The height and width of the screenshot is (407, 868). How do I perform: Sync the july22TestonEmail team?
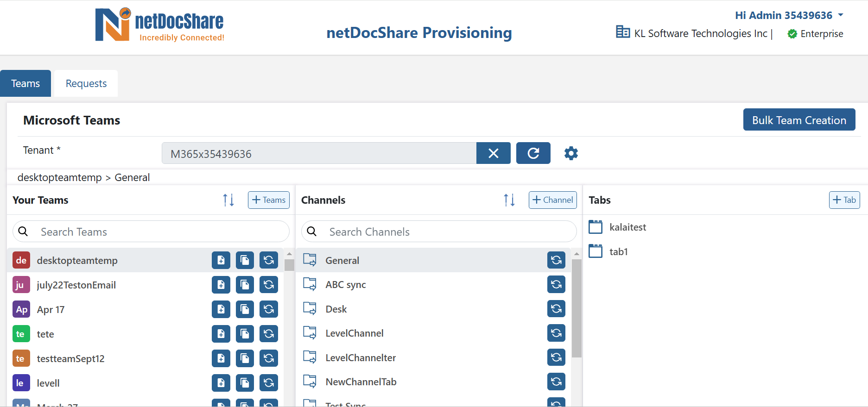[269, 285]
